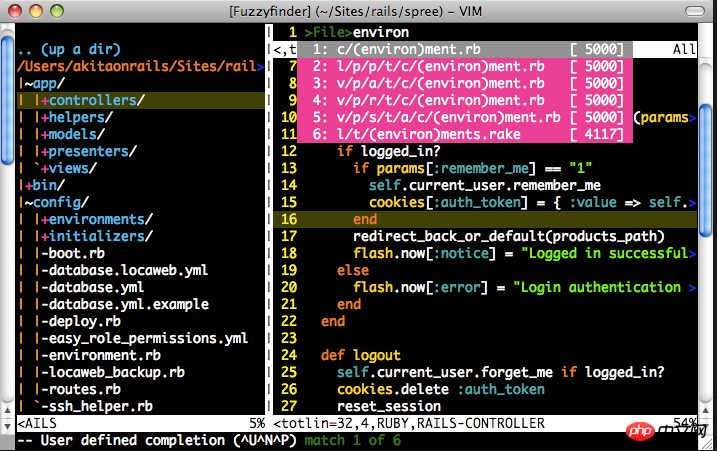Screen dimensions: 717x451
Task: Click 'def logout' on line 24
Action: click(x=361, y=355)
